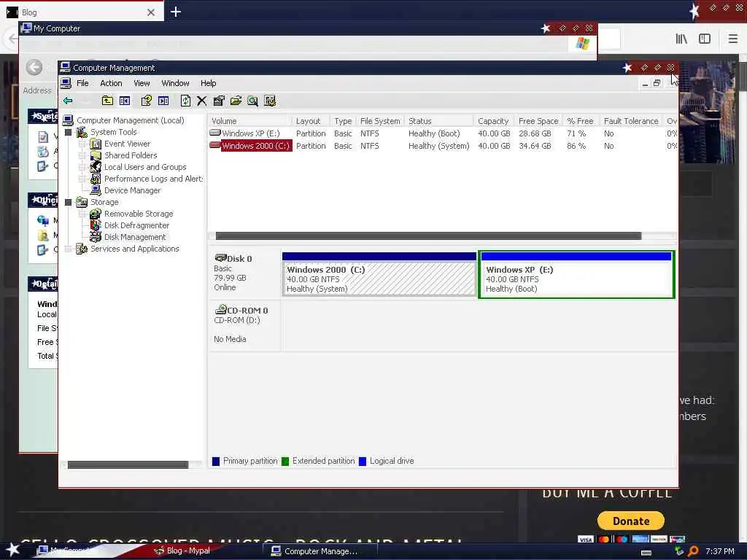Open the File menu

coord(82,83)
